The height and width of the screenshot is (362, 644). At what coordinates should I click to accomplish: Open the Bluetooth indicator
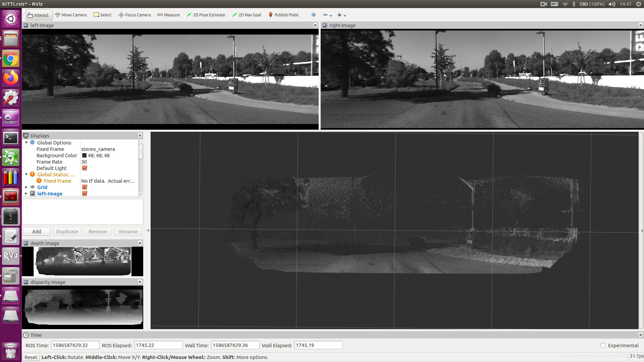574,4
